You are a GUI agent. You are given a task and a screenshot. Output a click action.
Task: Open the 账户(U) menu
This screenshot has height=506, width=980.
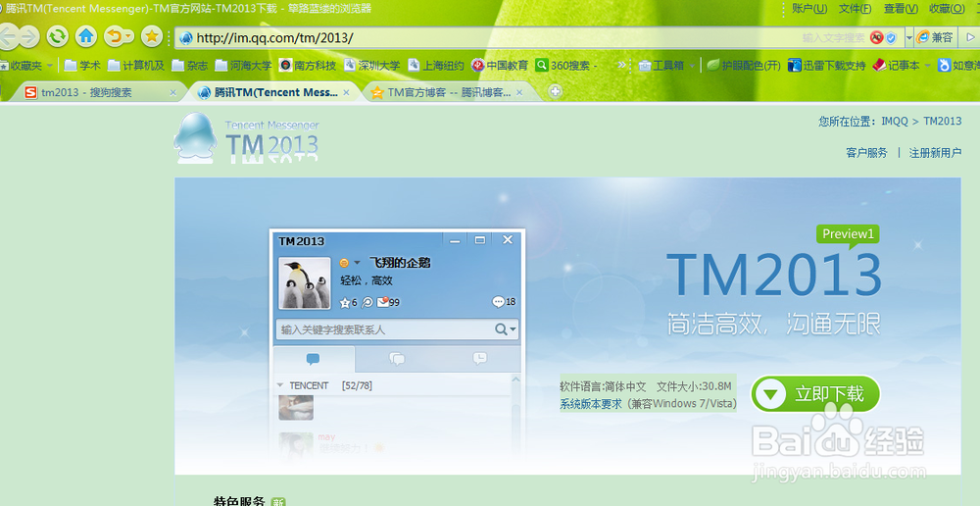coord(809,9)
